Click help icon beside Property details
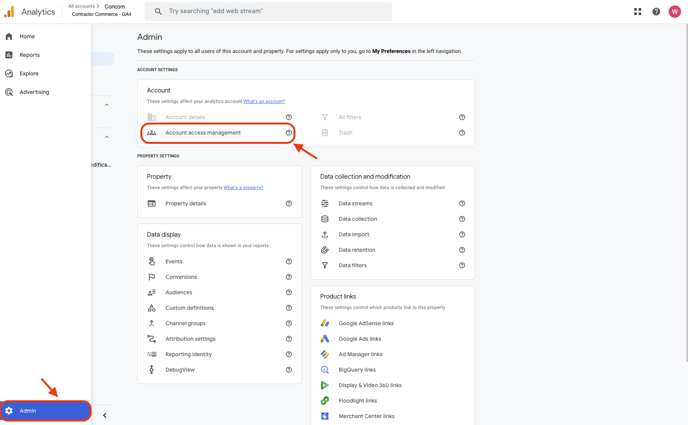This screenshot has height=425, width=688. pyautogui.click(x=289, y=204)
